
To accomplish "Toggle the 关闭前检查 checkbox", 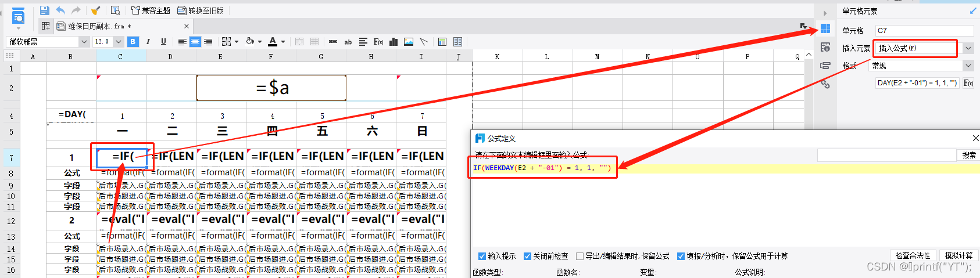I will [x=527, y=256].
